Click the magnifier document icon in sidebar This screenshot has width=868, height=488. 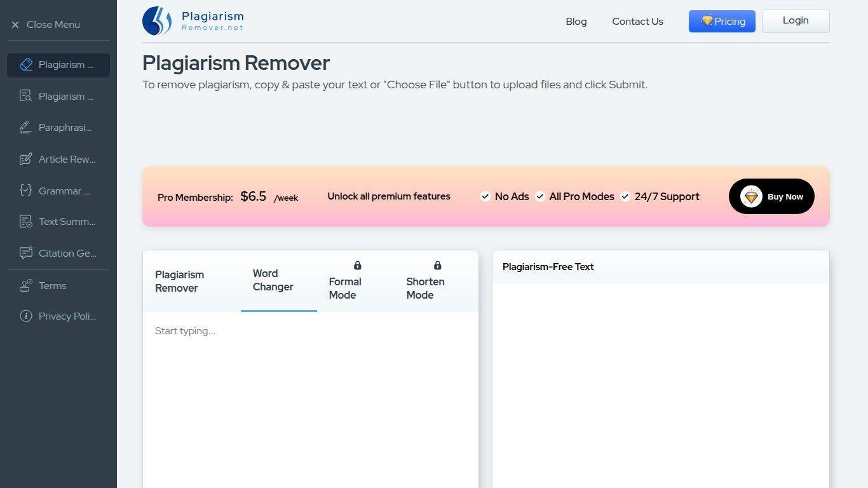[25, 97]
